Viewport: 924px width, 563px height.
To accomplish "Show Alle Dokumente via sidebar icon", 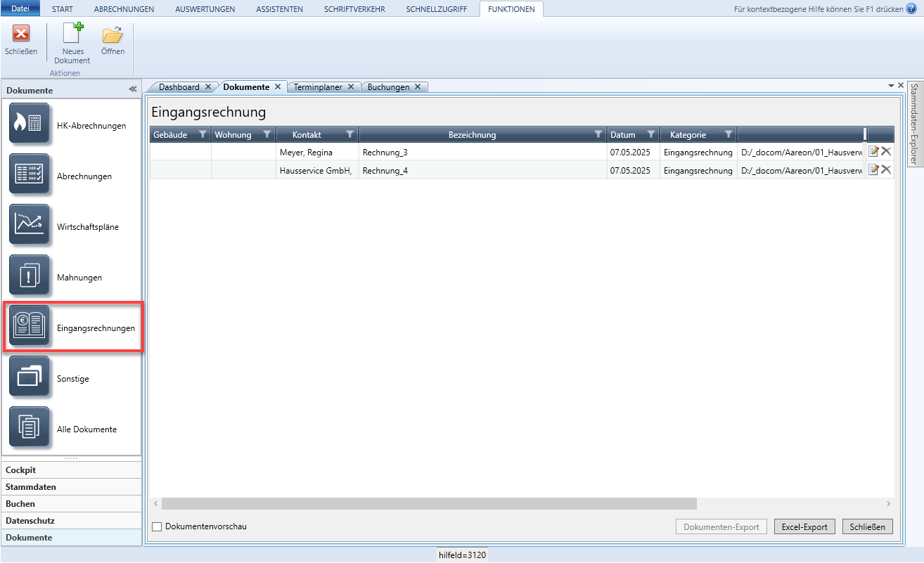I will coord(30,427).
